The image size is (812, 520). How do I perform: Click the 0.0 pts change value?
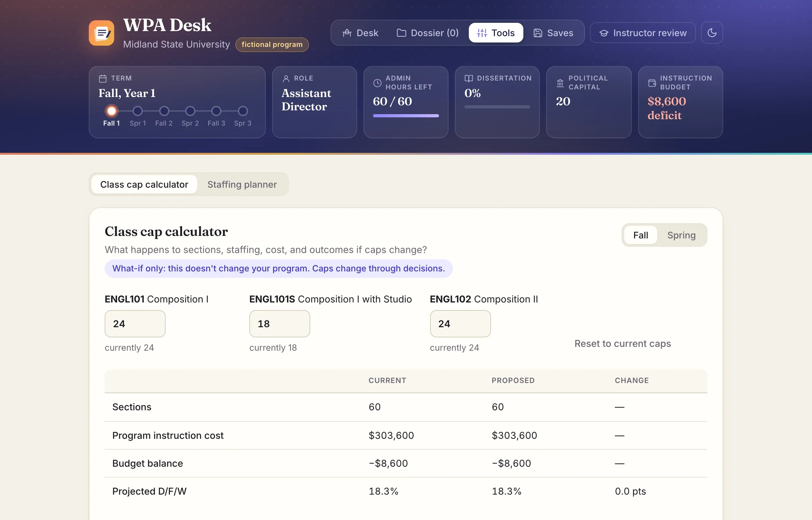(x=630, y=491)
